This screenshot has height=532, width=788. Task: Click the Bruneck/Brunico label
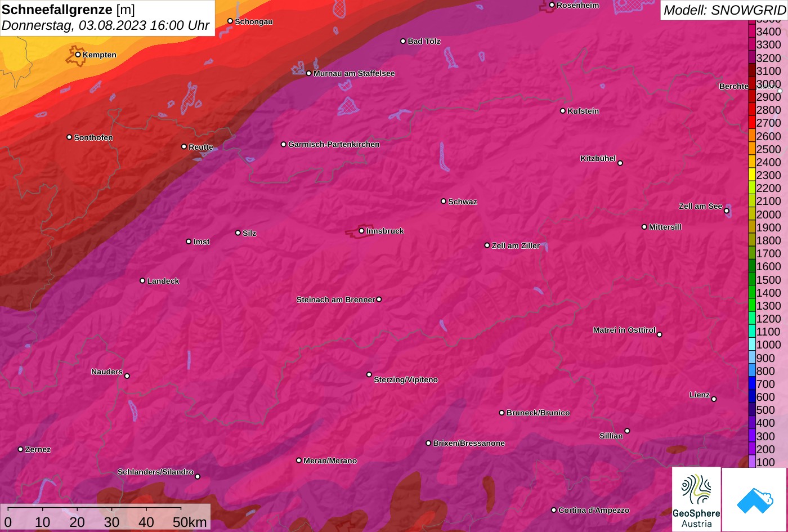[538, 413]
